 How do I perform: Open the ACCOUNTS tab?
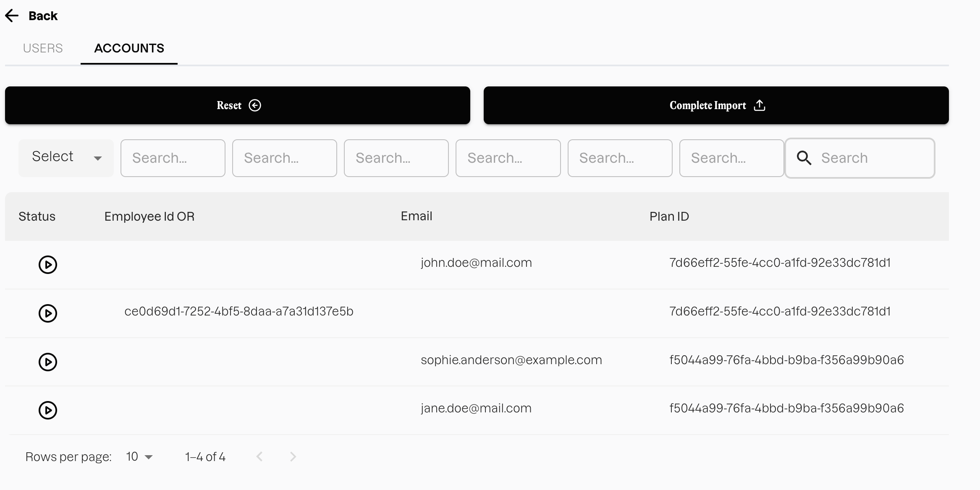[x=129, y=48]
